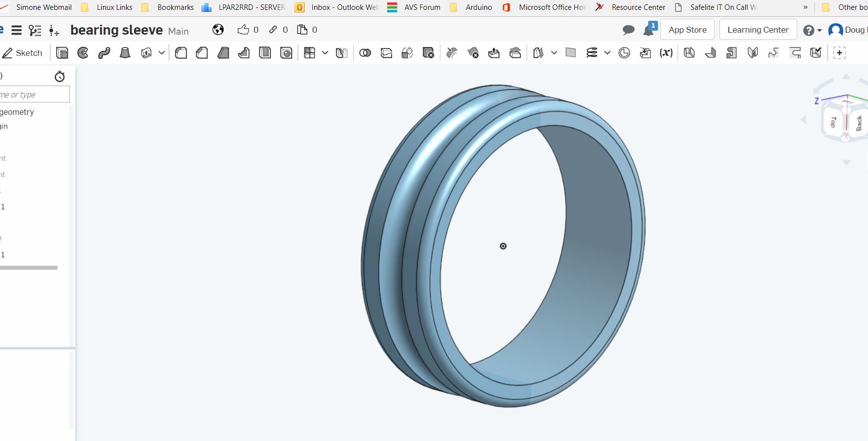Image resolution: width=868 pixels, height=441 pixels.
Task: Select the Extrude tool
Action: tap(62, 53)
